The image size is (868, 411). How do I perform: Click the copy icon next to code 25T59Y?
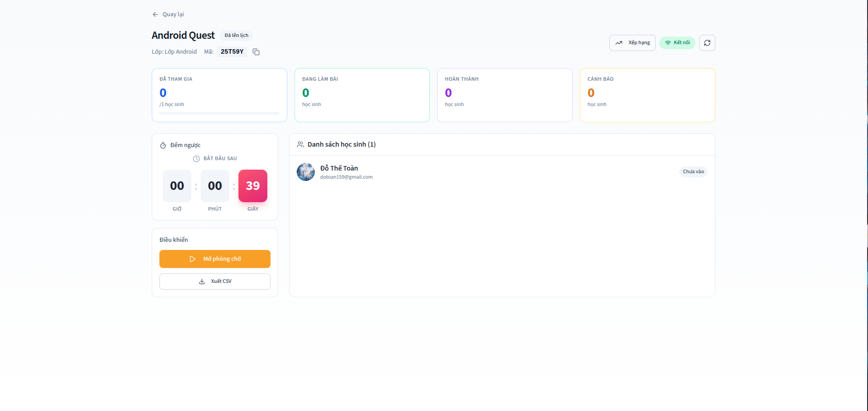point(256,52)
